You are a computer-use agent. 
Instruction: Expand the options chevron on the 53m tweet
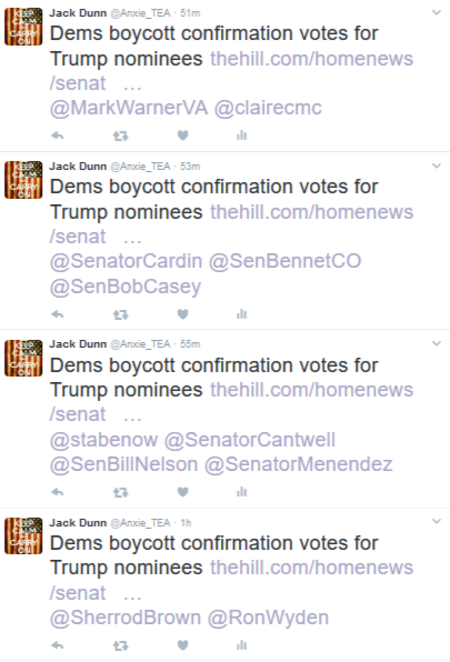click(x=436, y=166)
